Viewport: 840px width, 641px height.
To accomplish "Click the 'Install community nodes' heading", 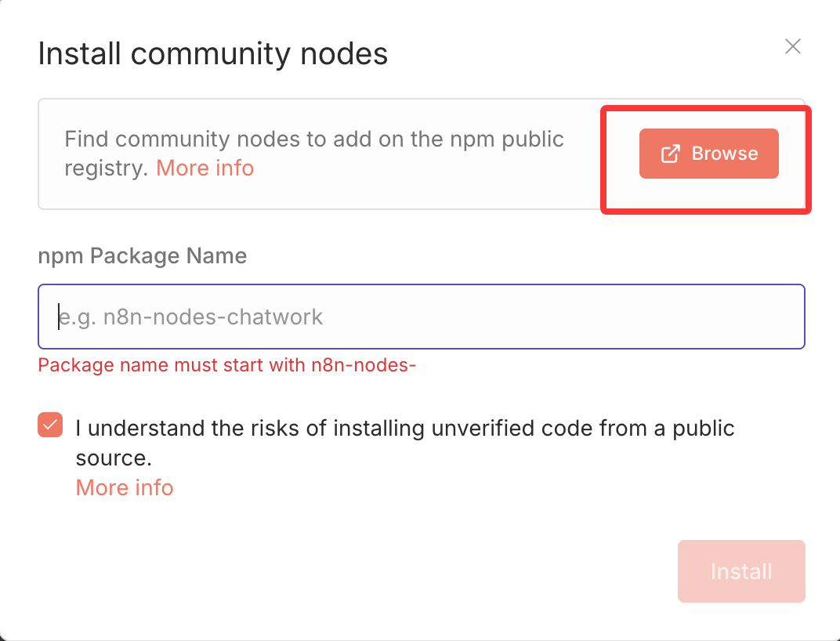I will (213, 54).
